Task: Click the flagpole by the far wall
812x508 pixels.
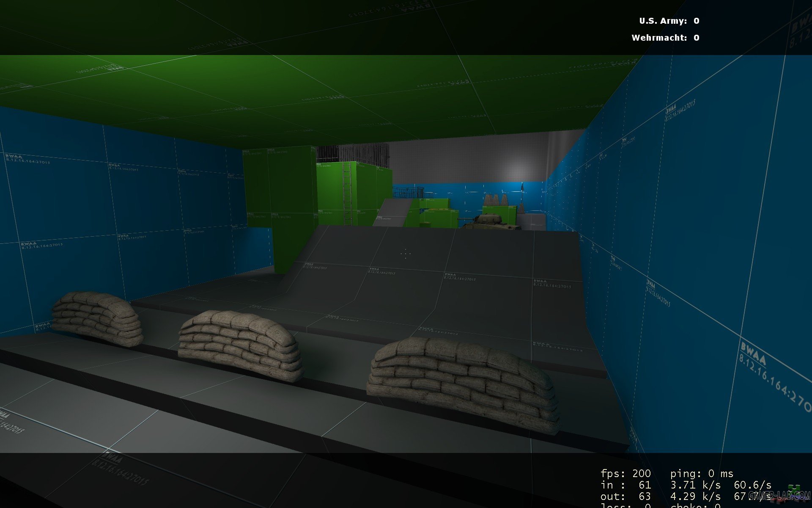Action: [522, 193]
